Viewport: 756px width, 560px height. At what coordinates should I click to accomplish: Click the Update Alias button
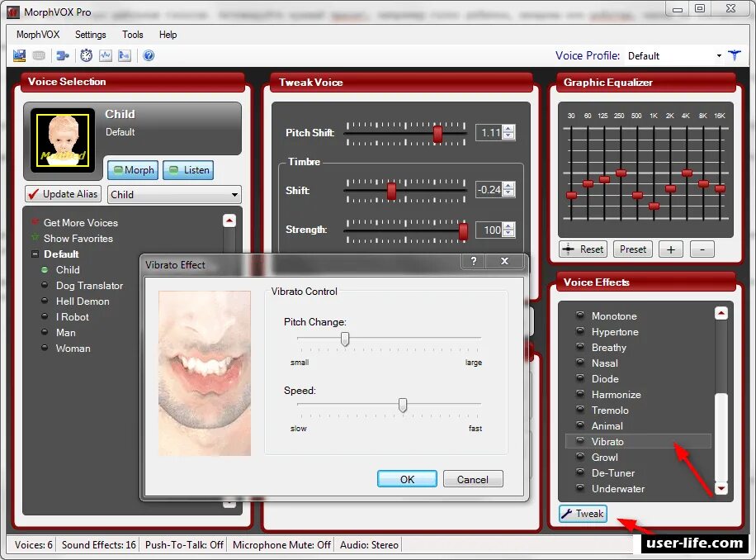click(64, 194)
